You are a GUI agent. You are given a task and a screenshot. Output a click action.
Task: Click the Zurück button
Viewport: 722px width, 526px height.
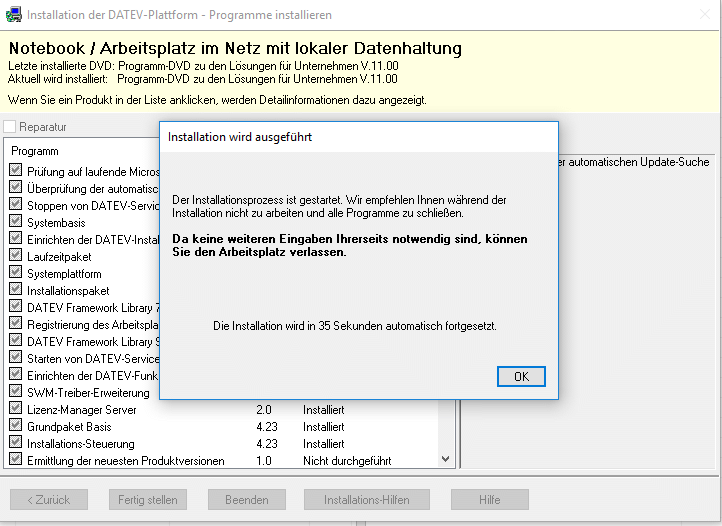coord(49,499)
